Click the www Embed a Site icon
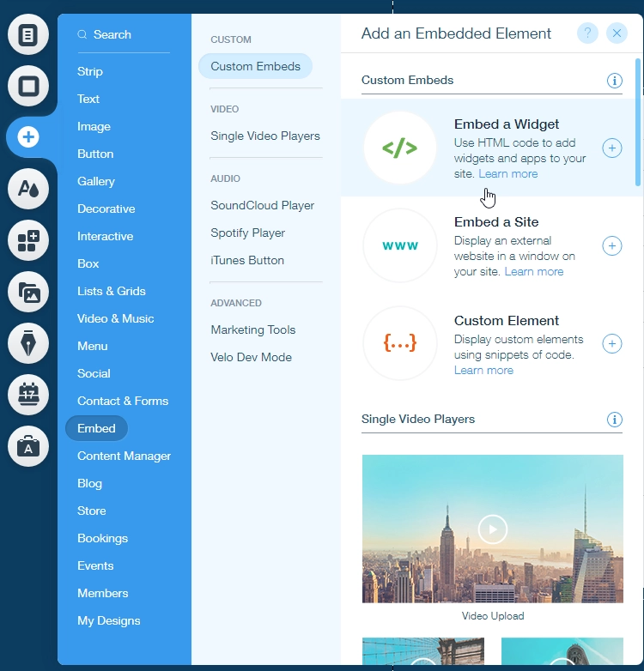 (x=400, y=245)
